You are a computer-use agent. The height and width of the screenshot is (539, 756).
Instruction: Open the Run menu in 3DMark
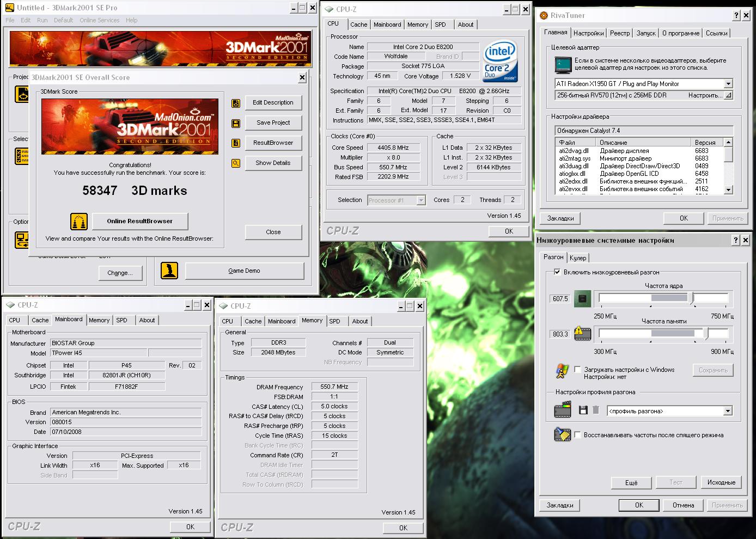pyautogui.click(x=42, y=20)
